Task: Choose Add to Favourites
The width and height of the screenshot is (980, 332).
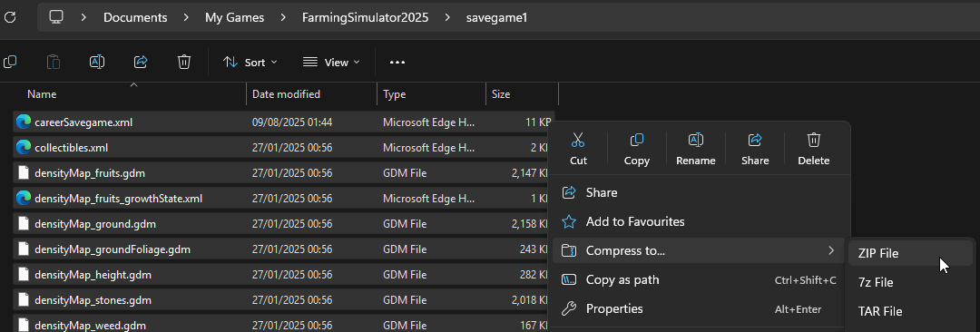Action: (698, 222)
